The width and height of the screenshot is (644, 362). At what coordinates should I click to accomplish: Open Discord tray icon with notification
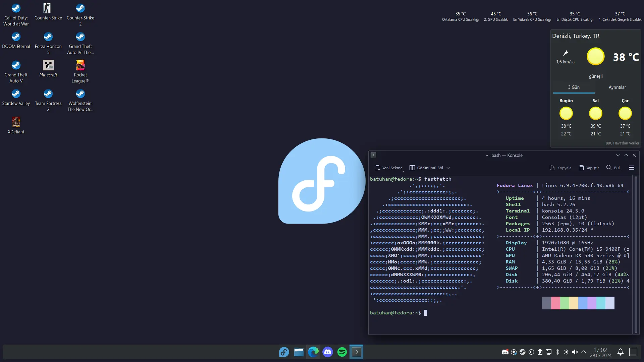(505, 352)
